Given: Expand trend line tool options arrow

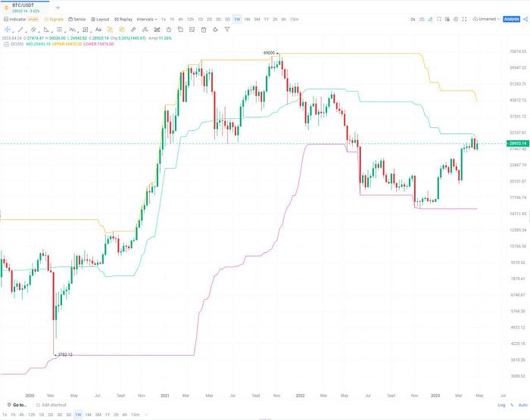Looking at the screenshot, I should [26, 32].
